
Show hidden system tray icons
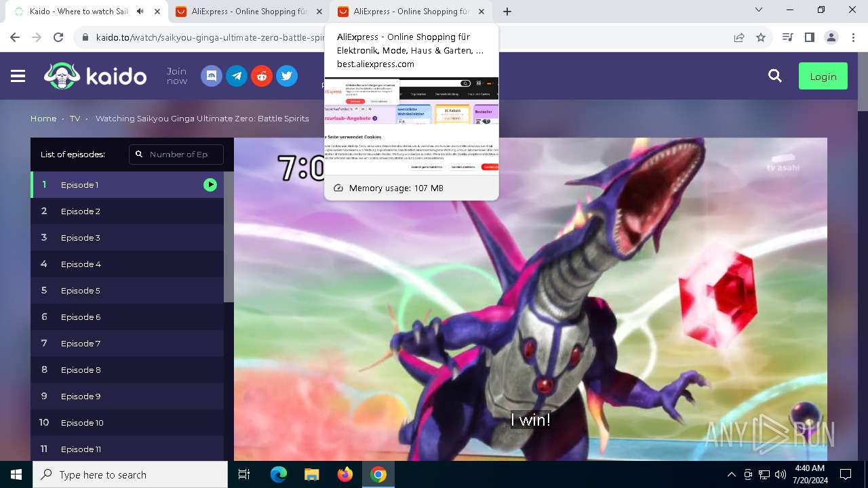(x=731, y=474)
